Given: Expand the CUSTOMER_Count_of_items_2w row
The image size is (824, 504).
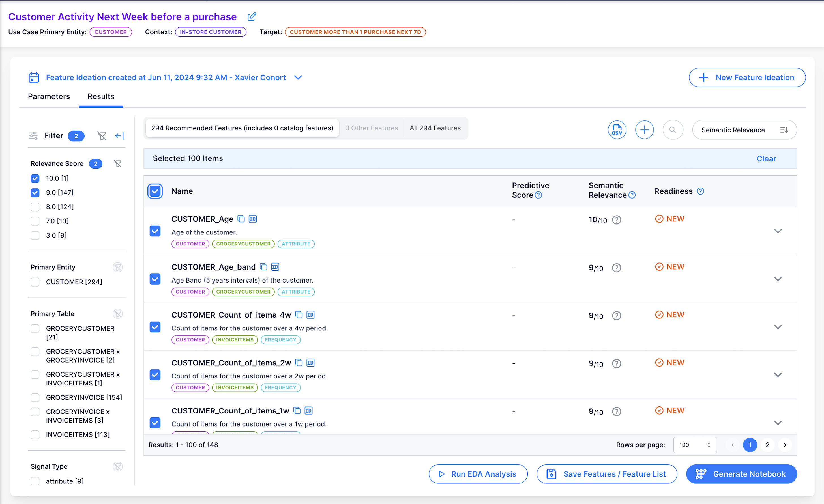Looking at the screenshot, I should (x=778, y=375).
